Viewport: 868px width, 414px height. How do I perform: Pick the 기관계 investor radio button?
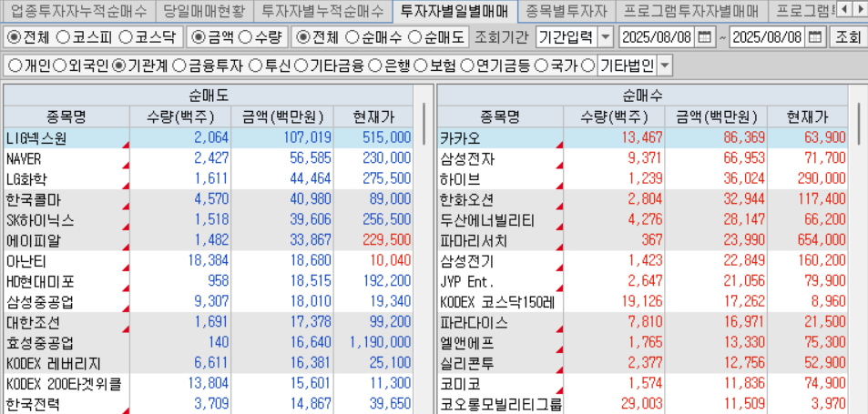(117, 66)
